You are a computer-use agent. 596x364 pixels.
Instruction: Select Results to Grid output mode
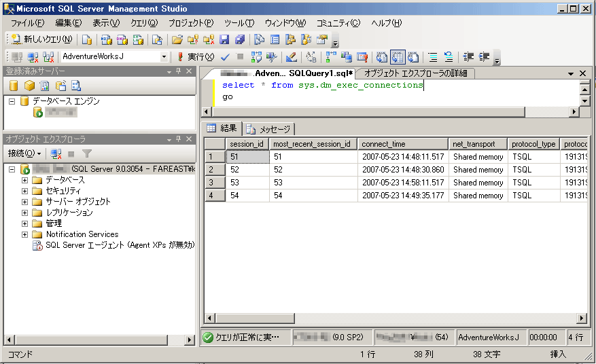(x=398, y=57)
